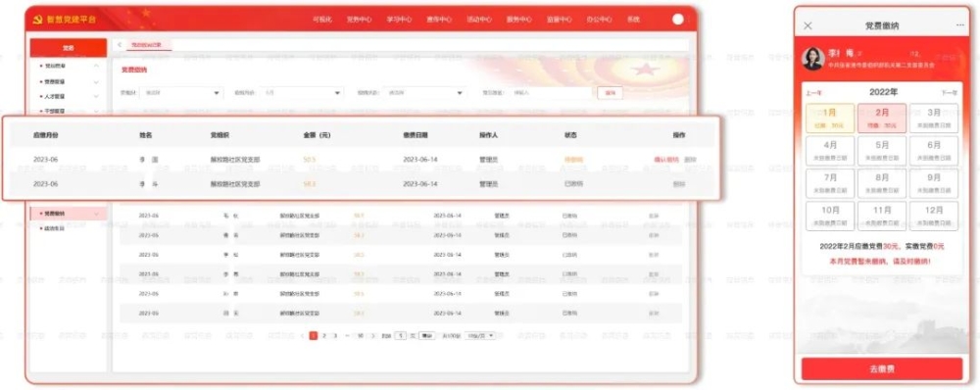Click 应缴月份 column header
This screenshot has height=390, width=980.
coord(46,134)
